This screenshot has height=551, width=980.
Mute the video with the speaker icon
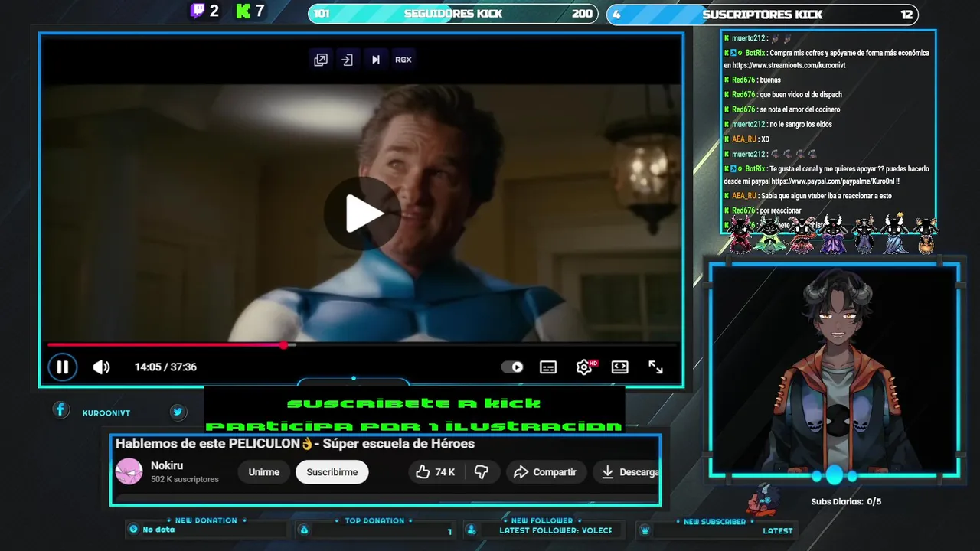pos(101,367)
